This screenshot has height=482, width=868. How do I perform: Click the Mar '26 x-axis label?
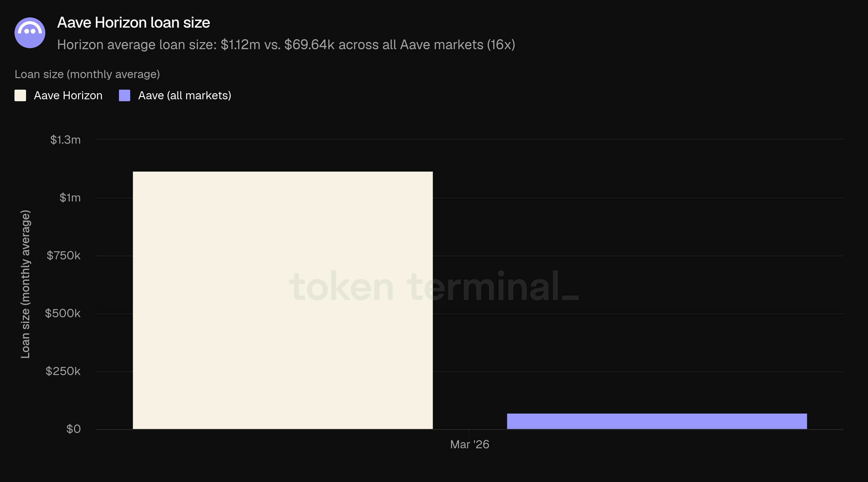[x=469, y=444]
